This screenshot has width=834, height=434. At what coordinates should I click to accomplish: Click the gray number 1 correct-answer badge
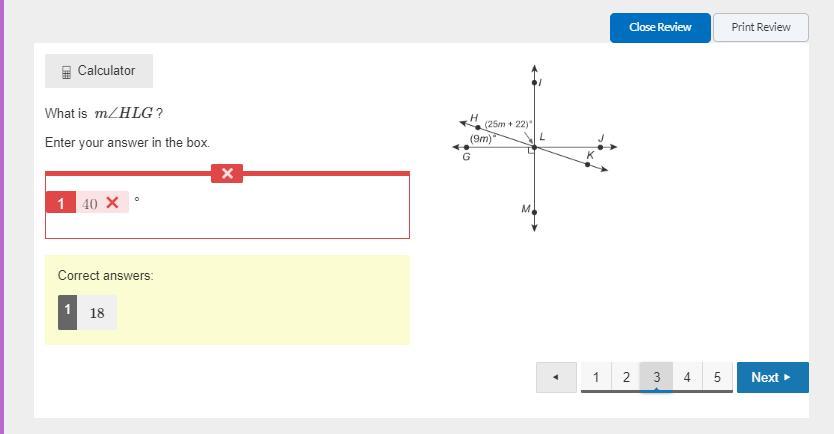67,311
